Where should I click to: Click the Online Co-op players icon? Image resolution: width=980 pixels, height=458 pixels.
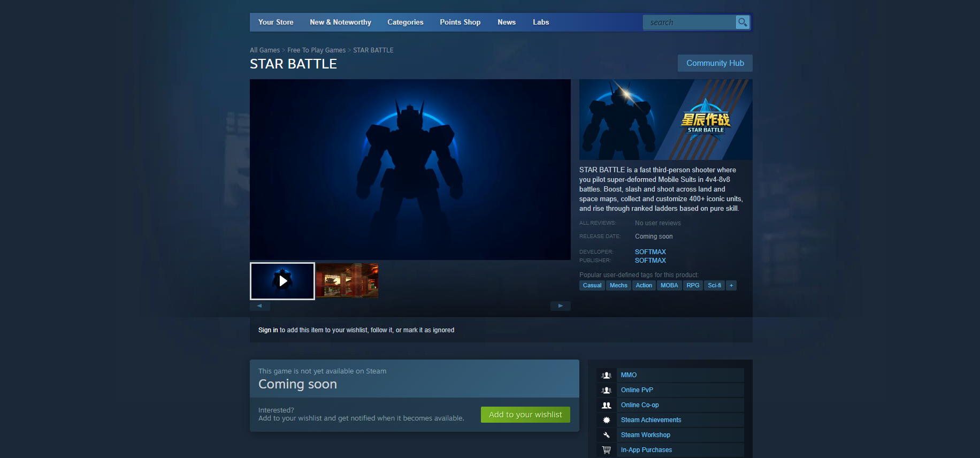(x=606, y=405)
